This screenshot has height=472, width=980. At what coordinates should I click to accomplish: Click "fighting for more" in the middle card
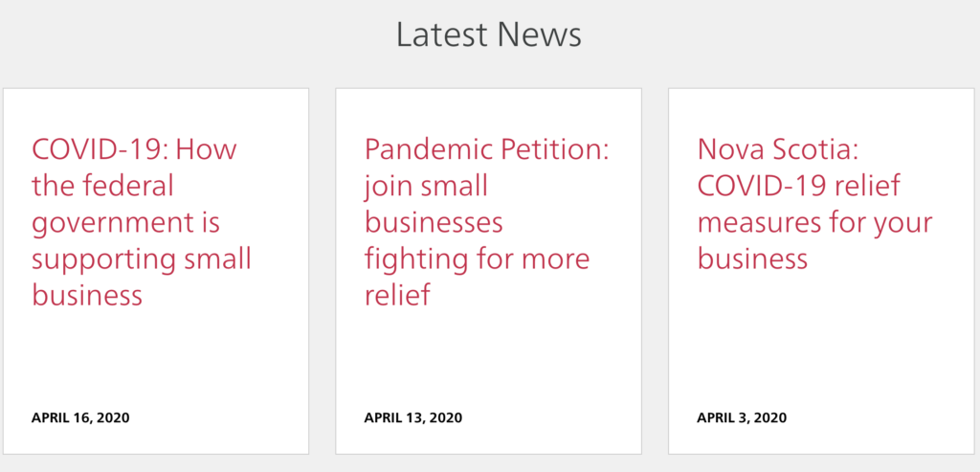(x=477, y=259)
